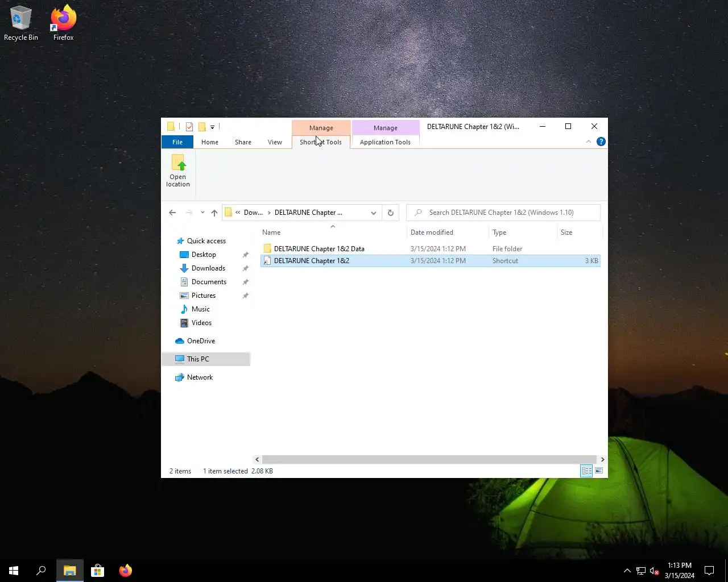
Task: Switch to the Home ribbon tab
Action: [x=210, y=142]
